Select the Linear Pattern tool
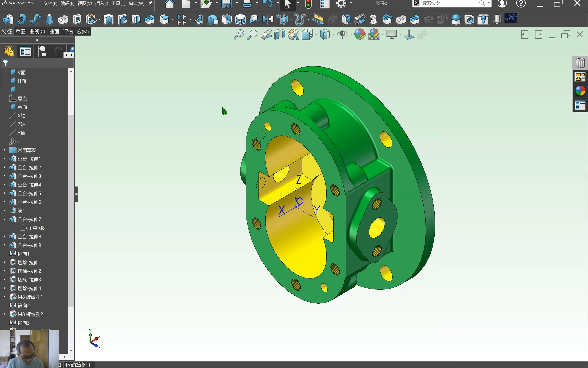Screen dimensions: 588x368 (x=181, y=19)
